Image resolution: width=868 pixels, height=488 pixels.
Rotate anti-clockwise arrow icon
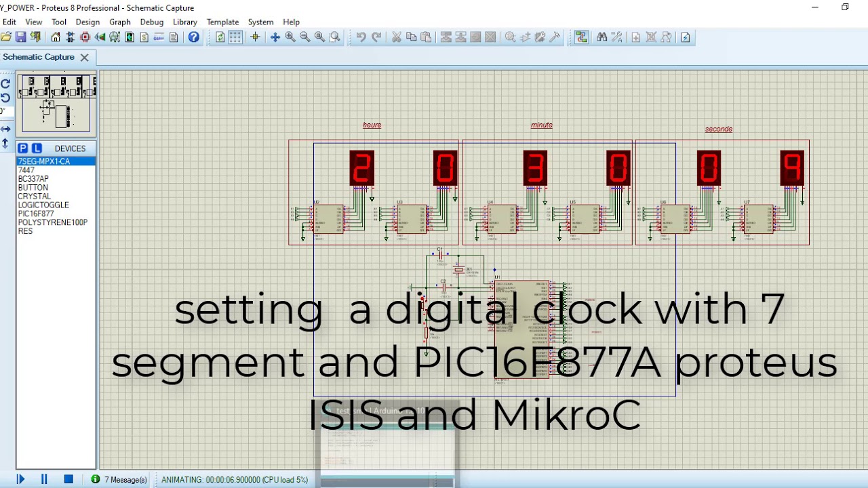(5, 98)
